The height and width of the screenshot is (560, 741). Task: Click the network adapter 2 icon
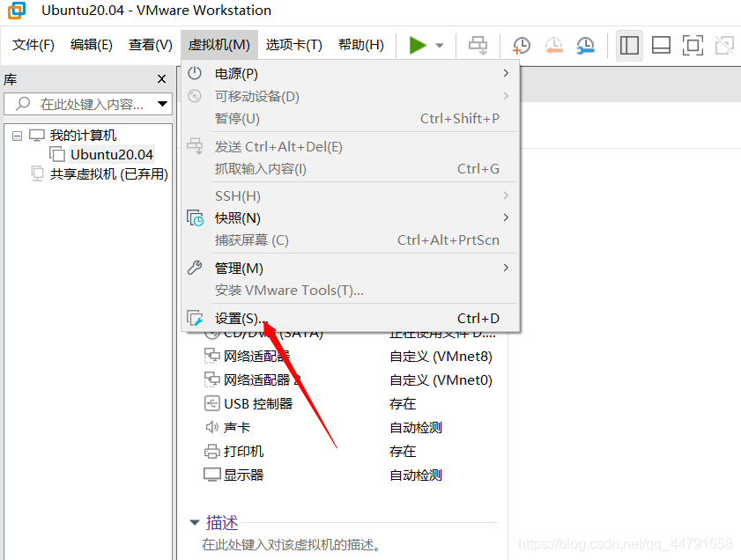tap(211, 379)
